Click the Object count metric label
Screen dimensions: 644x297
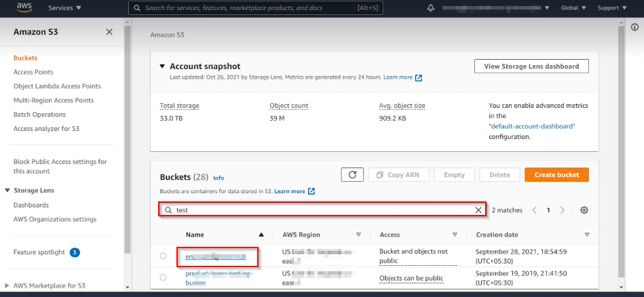[288, 106]
